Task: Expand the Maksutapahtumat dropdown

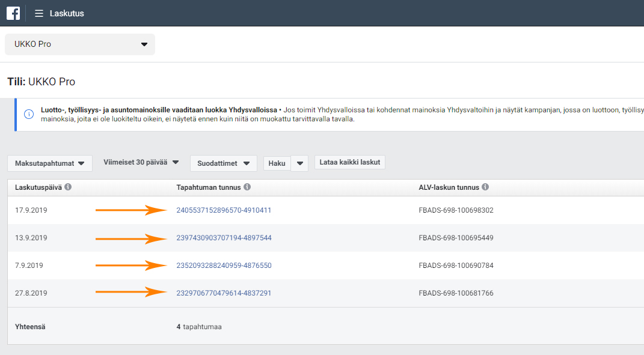Action: tap(50, 163)
